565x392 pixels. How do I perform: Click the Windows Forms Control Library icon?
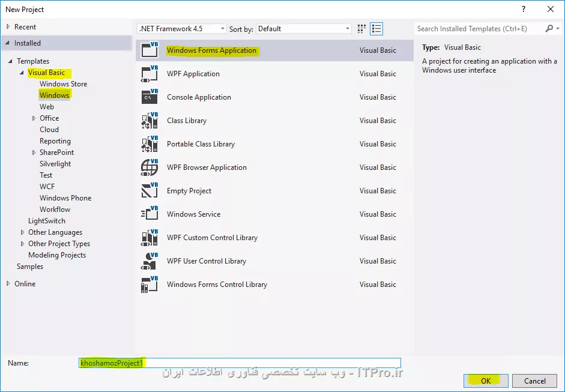tap(150, 285)
